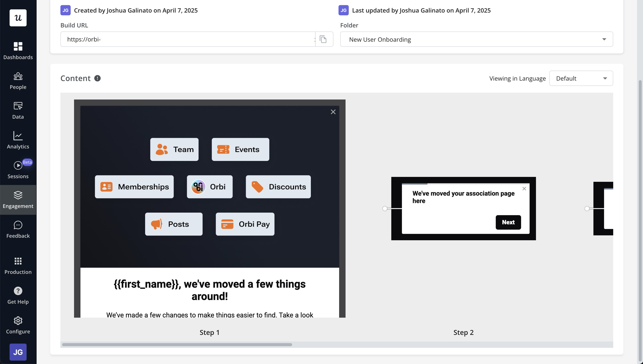Click the Build URL field
643x364 pixels.
[x=188, y=39]
